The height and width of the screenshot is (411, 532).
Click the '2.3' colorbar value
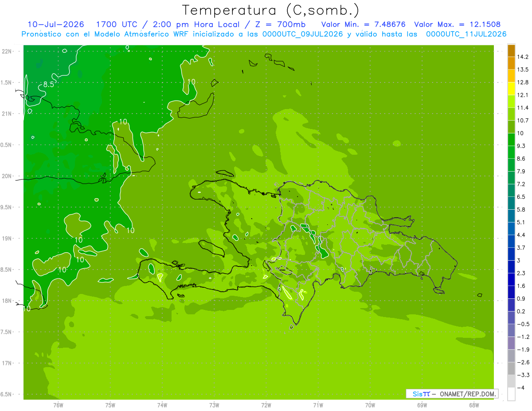point(521,273)
